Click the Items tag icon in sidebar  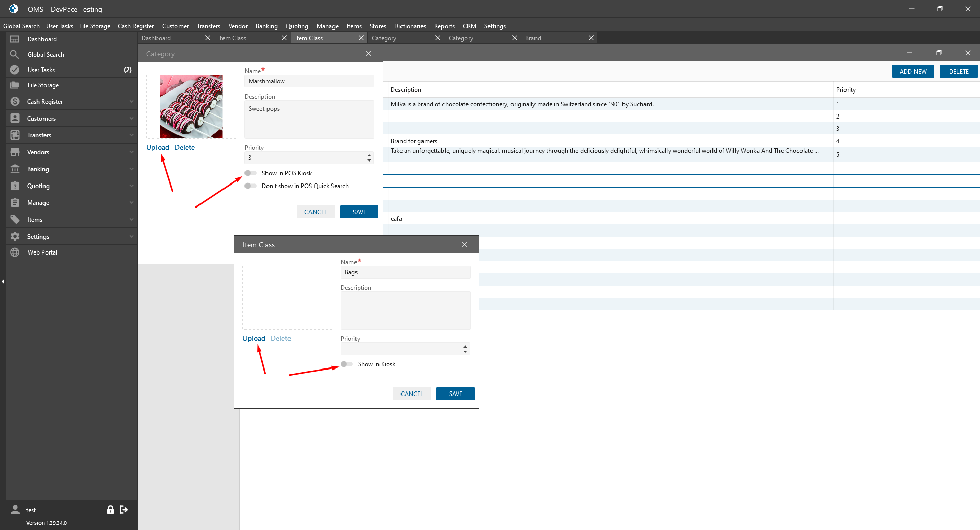(x=15, y=220)
